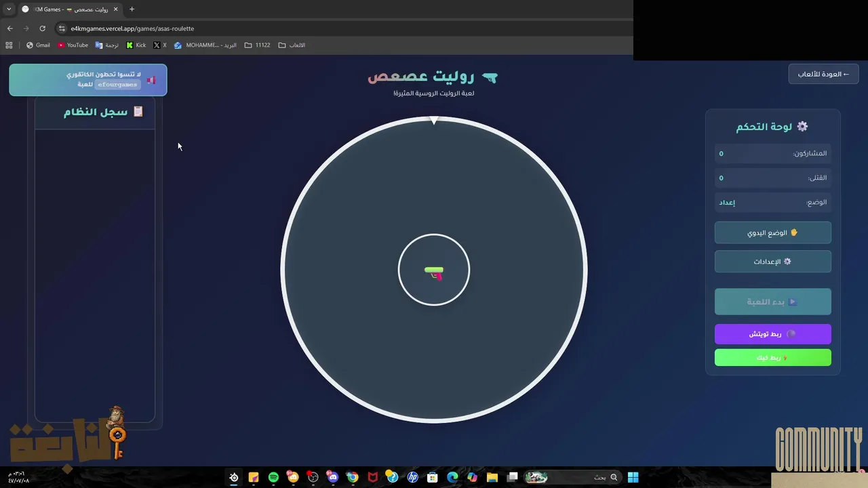Click the المشاركون participants count value
The width and height of the screenshot is (868, 488).
click(721, 154)
